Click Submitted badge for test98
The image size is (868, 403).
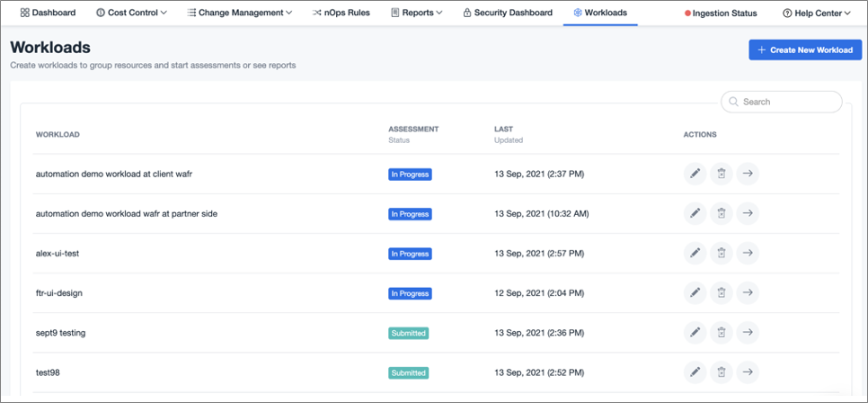tap(409, 372)
